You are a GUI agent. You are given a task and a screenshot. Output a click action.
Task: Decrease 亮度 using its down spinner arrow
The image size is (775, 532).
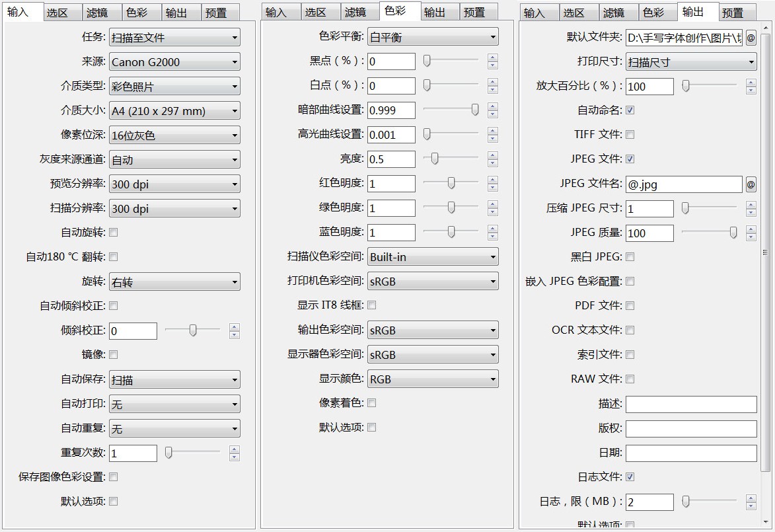coord(493,163)
